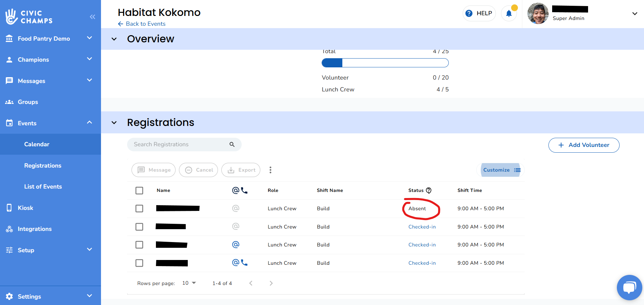Click Back to Events link
644x305 pixels.
pyautogui.click(x=142, y=24)
